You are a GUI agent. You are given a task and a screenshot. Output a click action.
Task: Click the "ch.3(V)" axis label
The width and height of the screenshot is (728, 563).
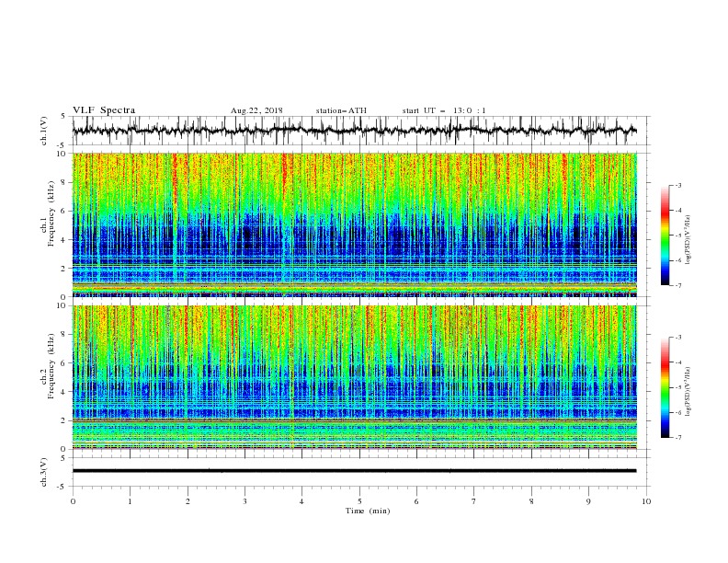44,472
